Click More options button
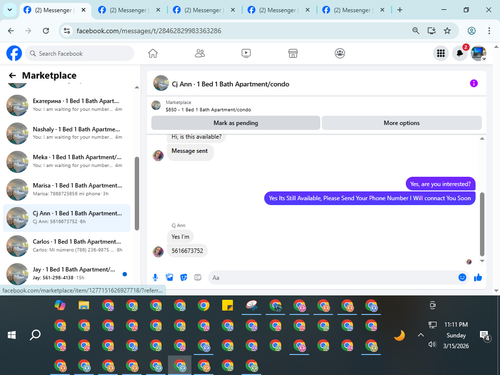500x375 pixels. point(402,123)
